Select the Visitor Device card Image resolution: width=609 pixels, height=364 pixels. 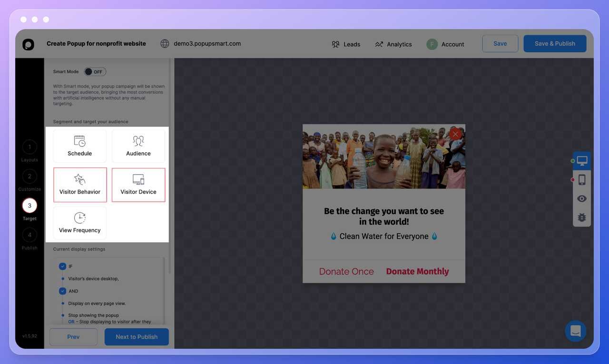138,185
